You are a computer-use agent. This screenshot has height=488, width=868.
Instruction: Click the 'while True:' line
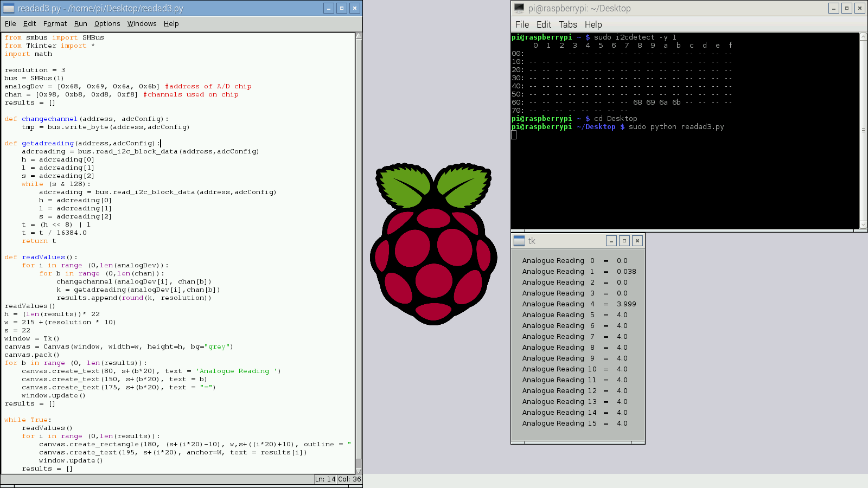click(28, 420)
